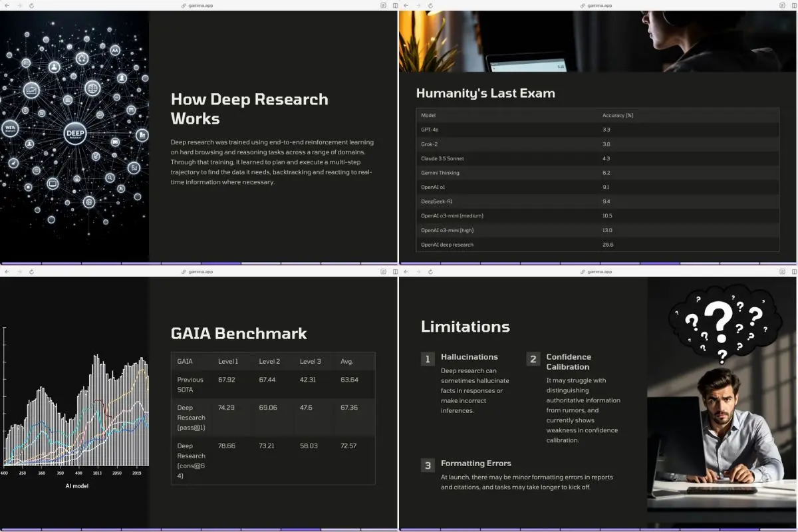Click the number 1 badge beside Hallucinations
This screenshot has height=532, width=798.
[x=428, y=359]
